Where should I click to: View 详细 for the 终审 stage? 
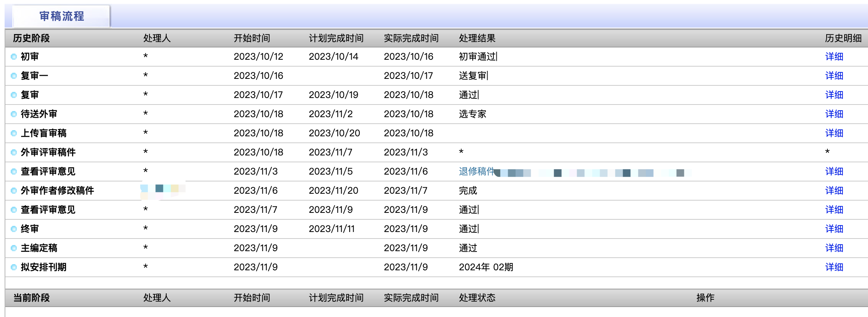[834, 229]
